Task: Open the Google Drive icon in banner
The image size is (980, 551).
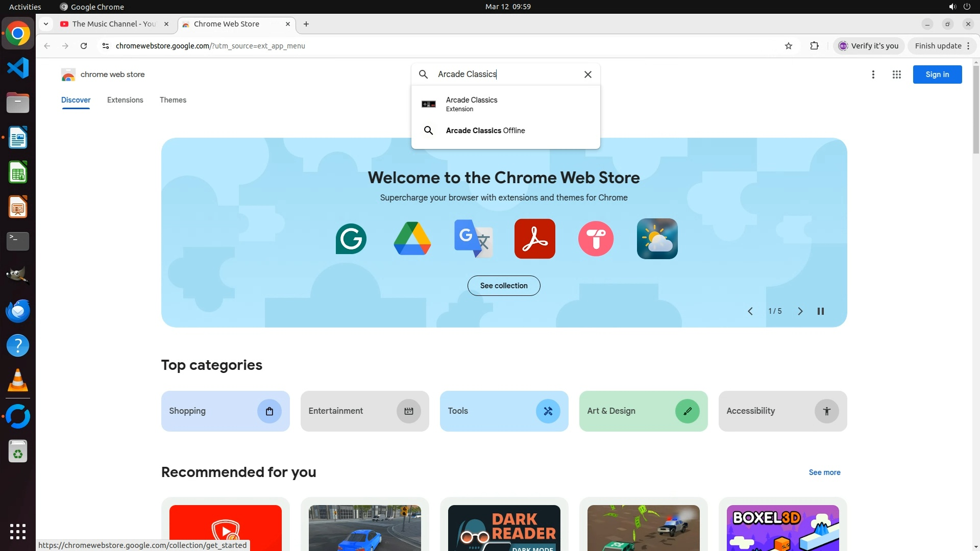Action: coord(412,239)
